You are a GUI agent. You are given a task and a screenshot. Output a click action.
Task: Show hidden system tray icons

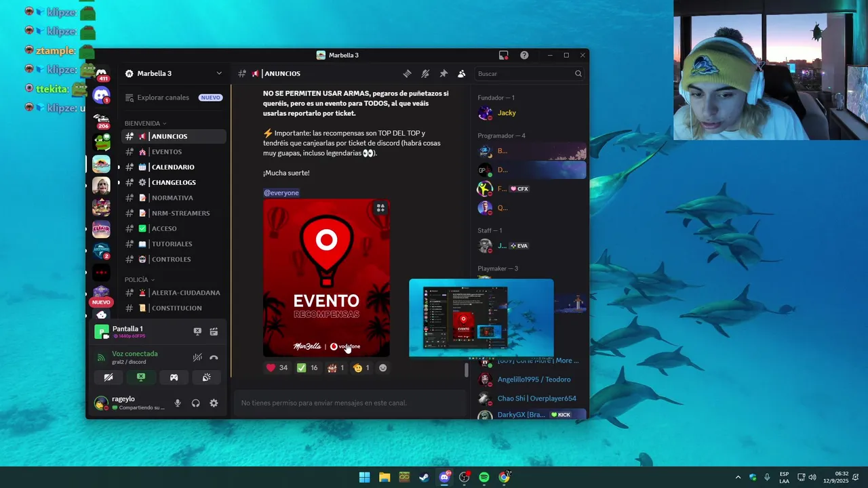[738, 477]
